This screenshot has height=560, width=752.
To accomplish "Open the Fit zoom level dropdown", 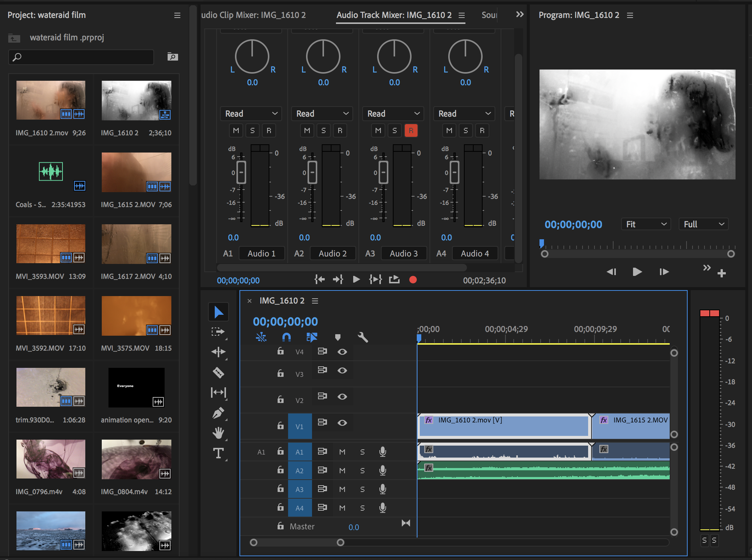I will (x=646, y=224).
